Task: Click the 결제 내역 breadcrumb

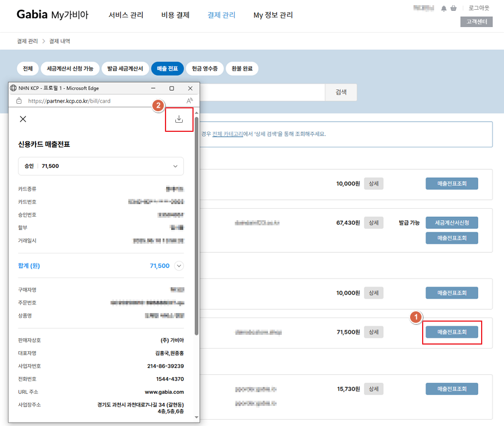Action: [60, 41]
